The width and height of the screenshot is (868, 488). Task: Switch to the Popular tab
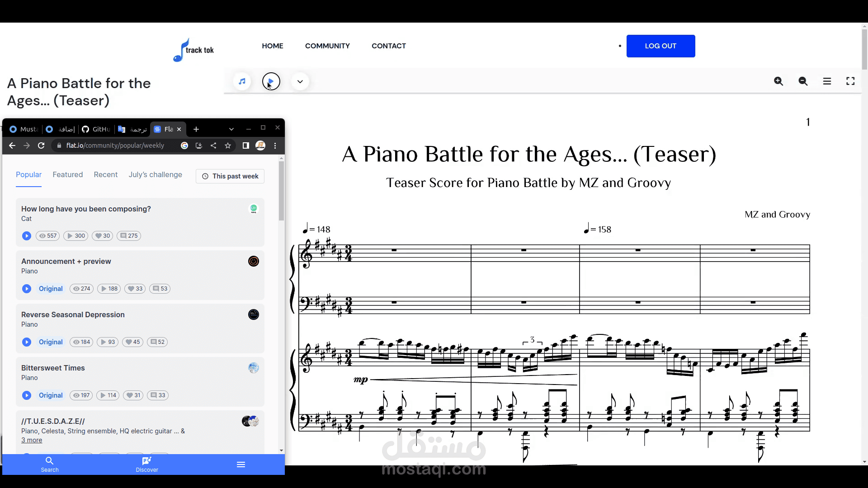[28, 175]
